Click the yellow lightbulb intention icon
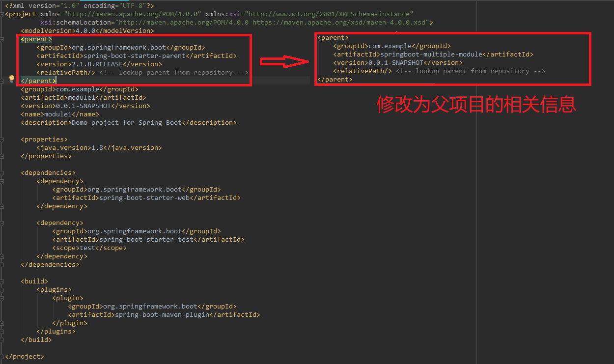 pos(12,79)
